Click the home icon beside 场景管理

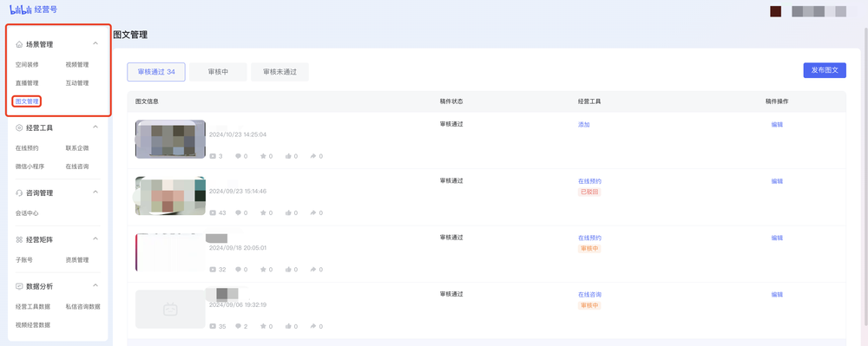19,44
